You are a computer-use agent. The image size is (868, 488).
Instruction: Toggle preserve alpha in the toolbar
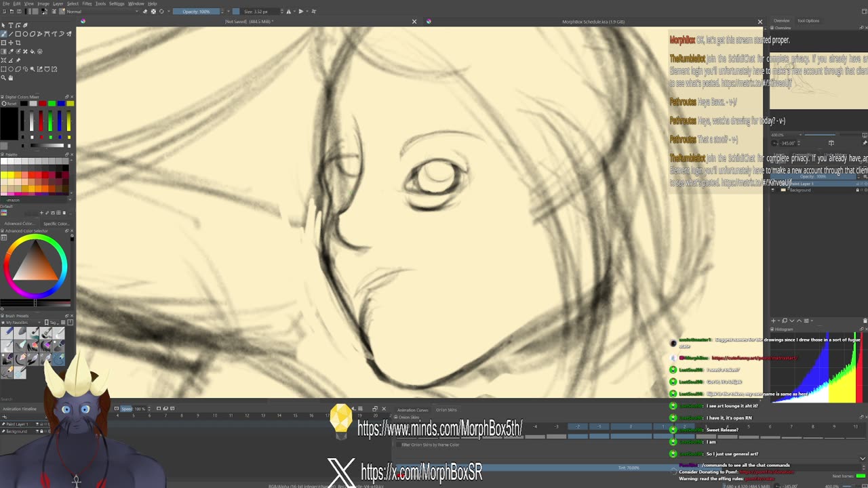(x=153, y=12)
